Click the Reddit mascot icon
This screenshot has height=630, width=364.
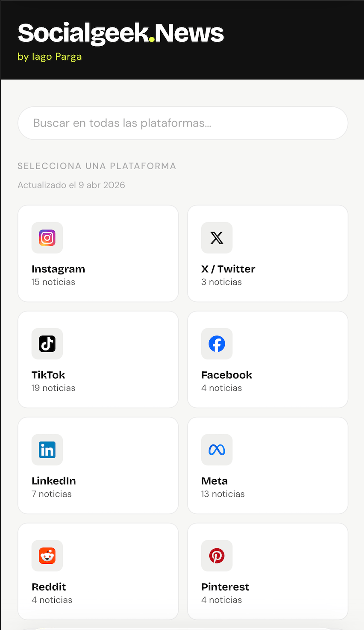[x=47, y=556]
